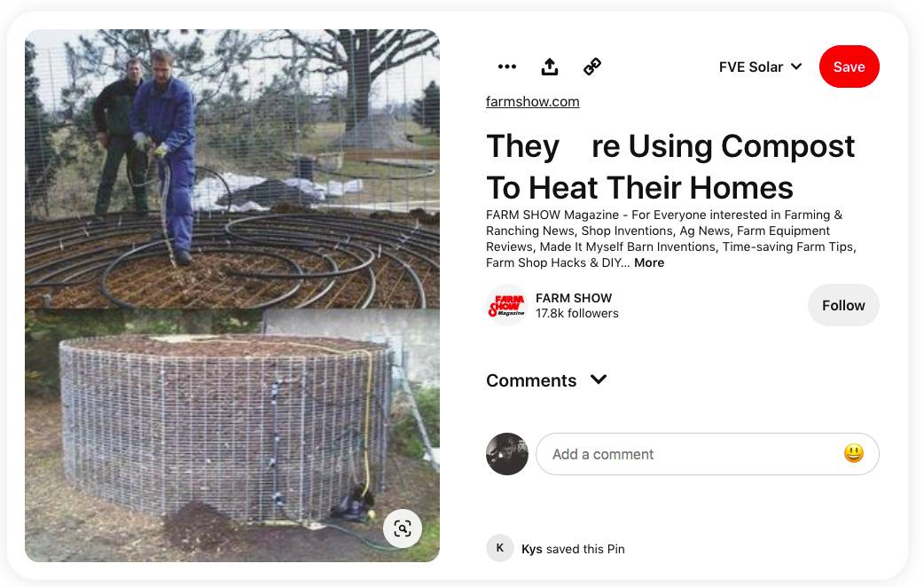The width and height of the screenshot is (924, 587).
Task: Expand the description with More
Action: pos(649,262)
